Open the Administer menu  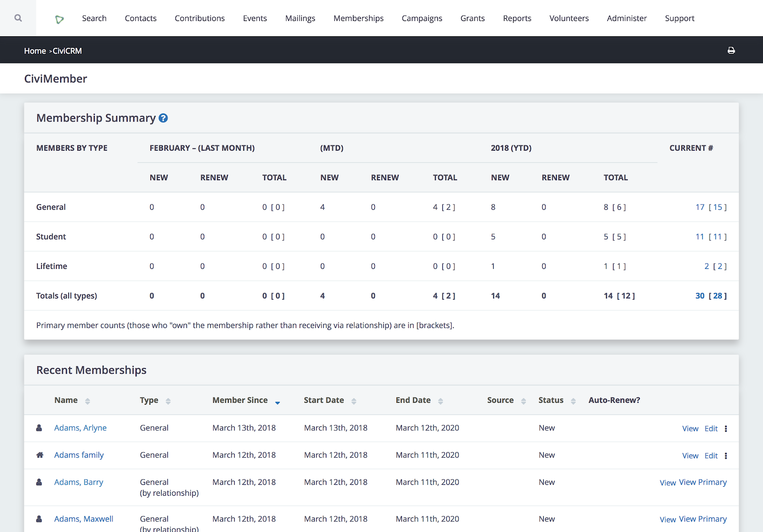[x=627, y=18]
